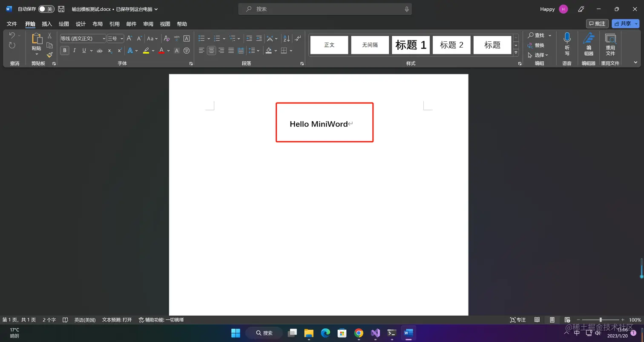
Task: Open the font size dropdown (三号)
Action: [122, 39]
